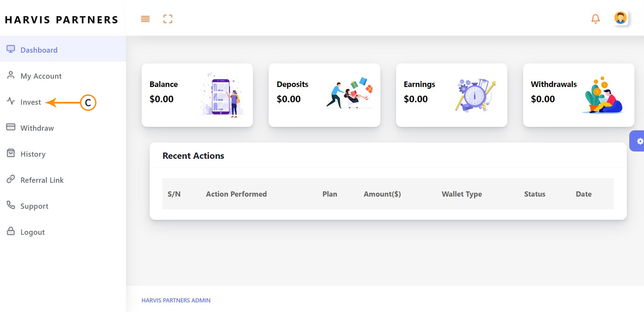Image resolution: width=644 pixels, height=312 pixels.
Task: Open the Withdraw menu item
Action: 37,128
